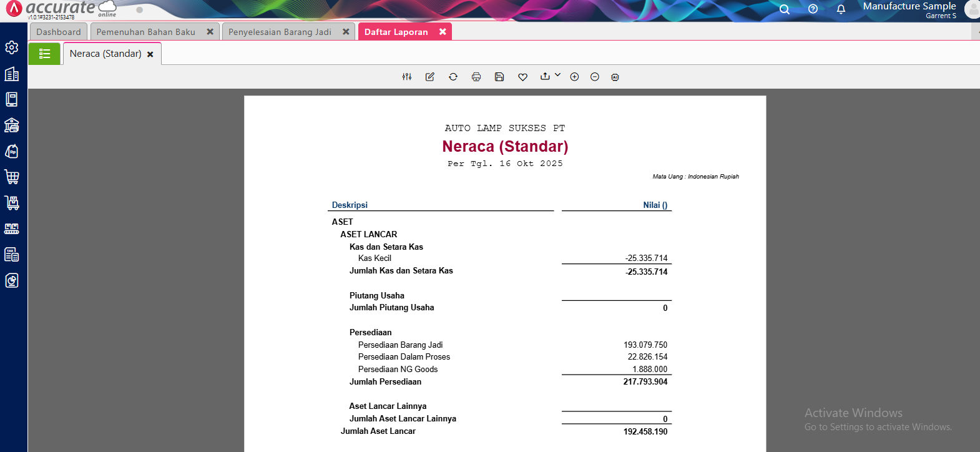Show the report list with green list button
Screen dimensions: 980x452
tap(44, 54)
